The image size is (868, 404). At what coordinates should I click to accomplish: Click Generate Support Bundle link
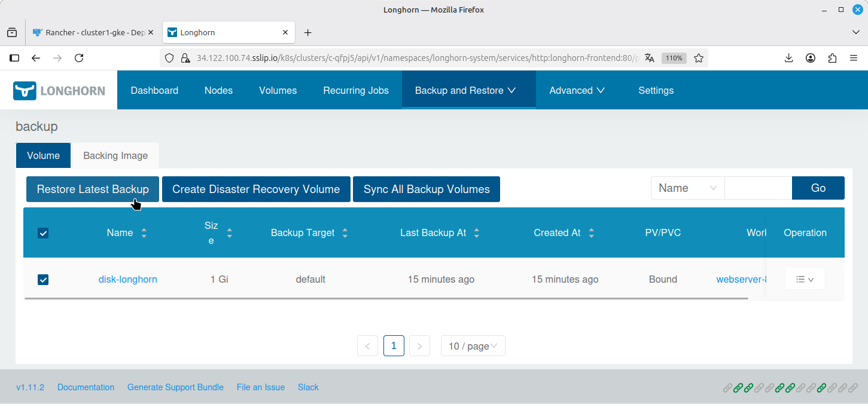(175, 387)
